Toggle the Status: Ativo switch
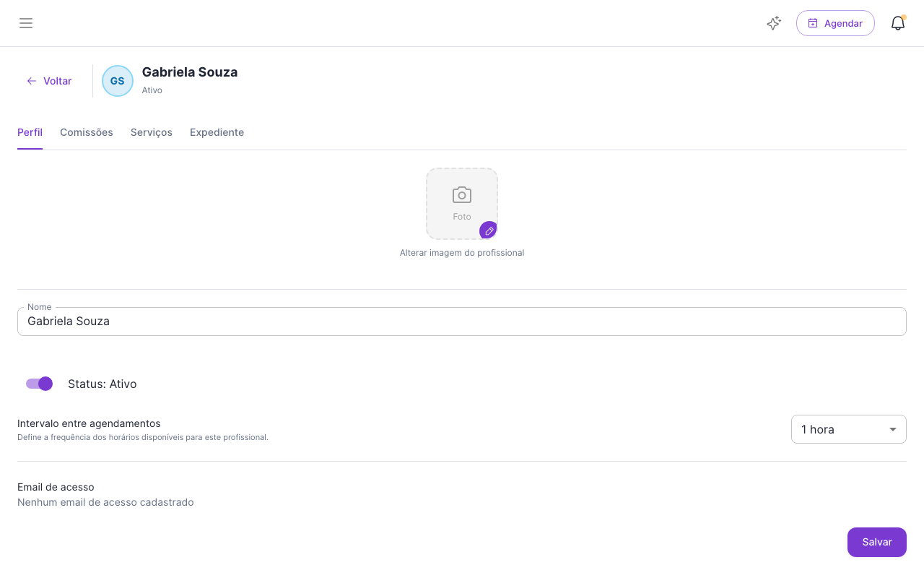Viewport: 924px width, 578px height. click(39, 384)
